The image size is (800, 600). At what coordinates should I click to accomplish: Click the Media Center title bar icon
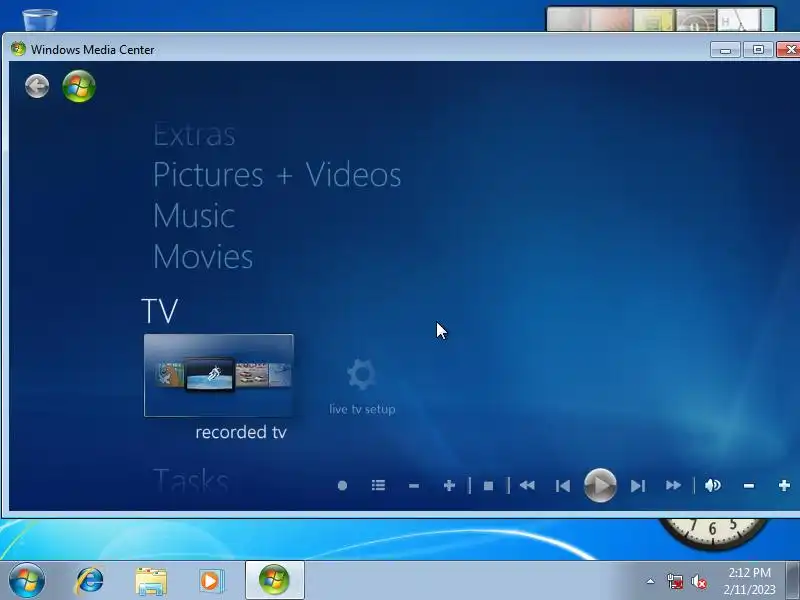pyautogui.click(x=18, y=49)
